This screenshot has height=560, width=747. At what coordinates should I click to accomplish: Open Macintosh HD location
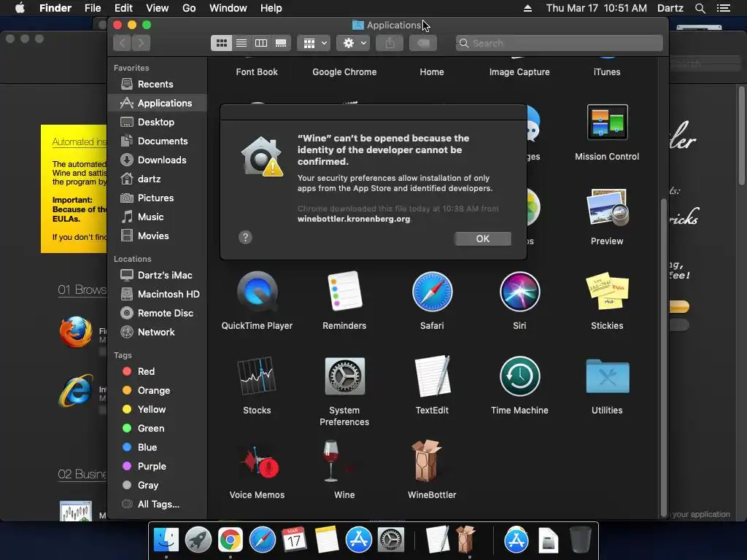pyautogui.click(x=158, y=295)
